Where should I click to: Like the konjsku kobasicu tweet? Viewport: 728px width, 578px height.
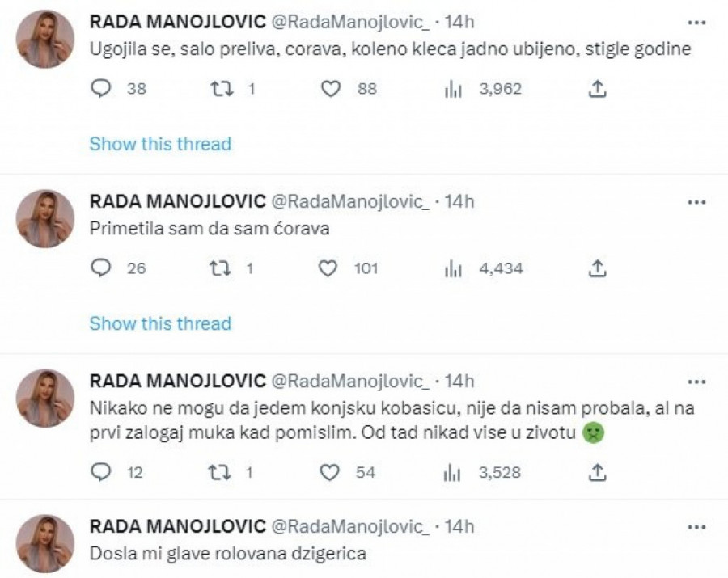[x=328, y=472]
